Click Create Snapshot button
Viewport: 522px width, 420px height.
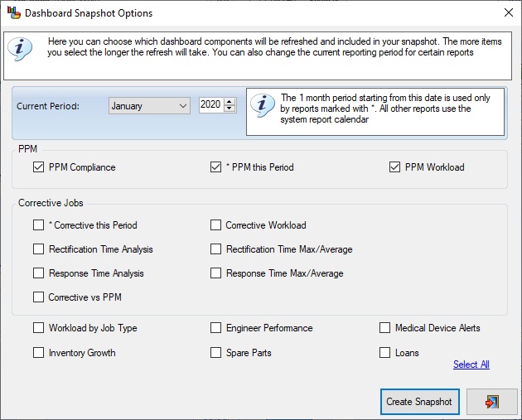coord(420,402)
